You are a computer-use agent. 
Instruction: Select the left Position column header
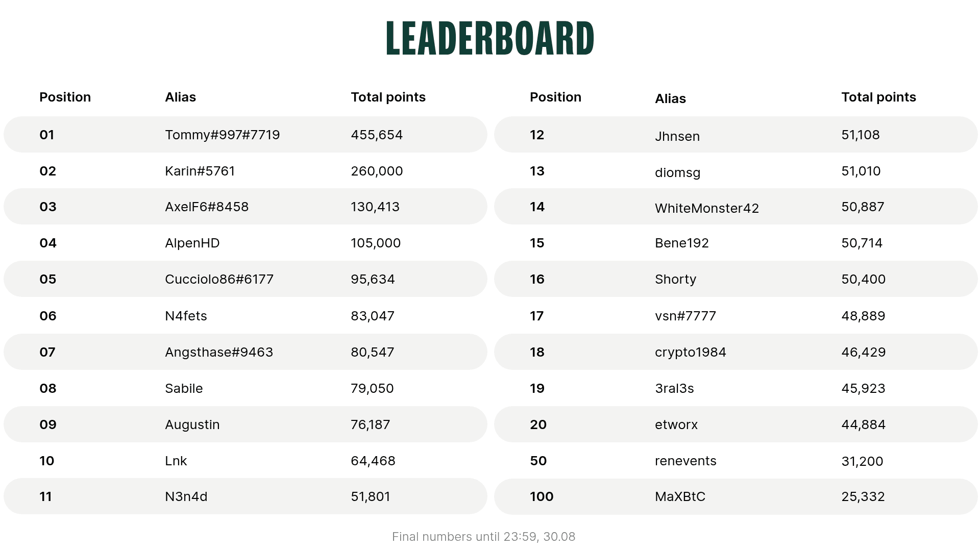point(65,97)
